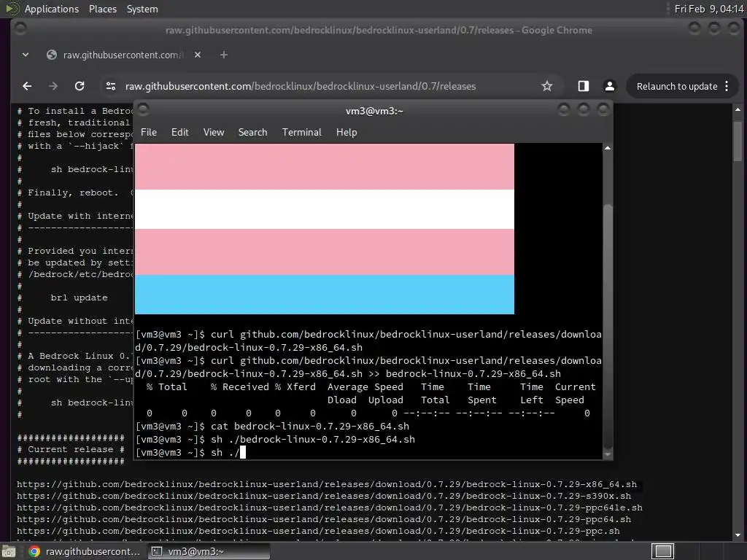Open site information icon in address bar
Screen dimensions: 747x560
click(x=111, y=86)
